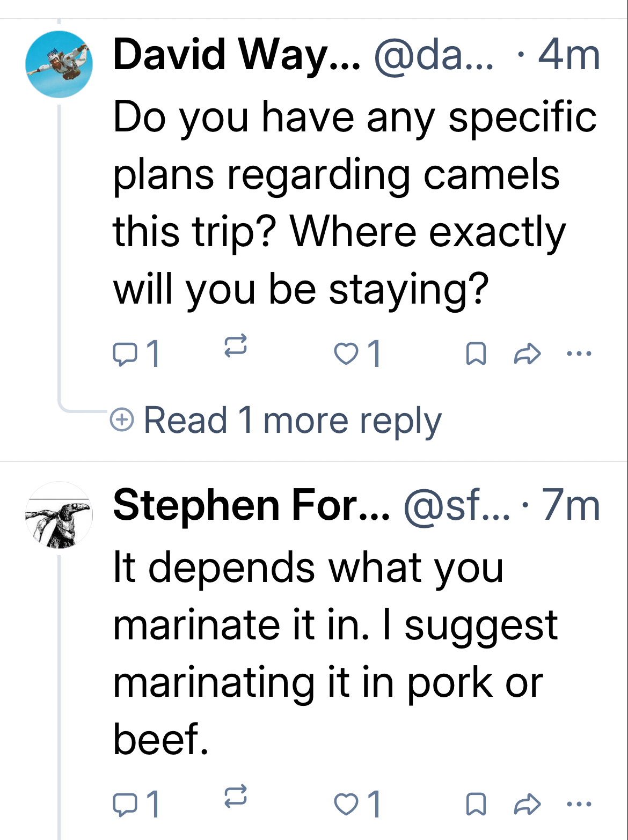Click the plus icon beside Read 1 more reply
Viewport: 628px width, 840px height.
(x=122, y=419)
